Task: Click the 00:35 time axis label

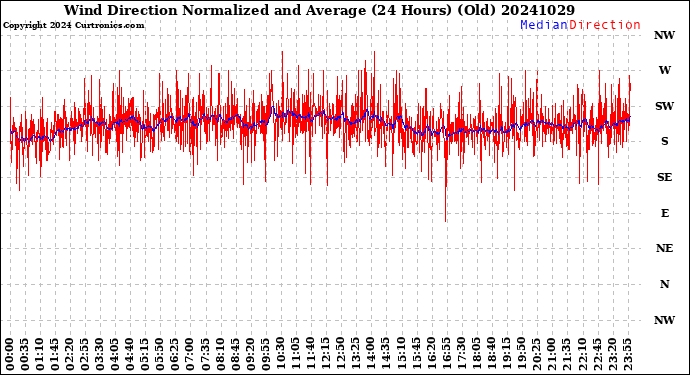Action: point(25,354)
